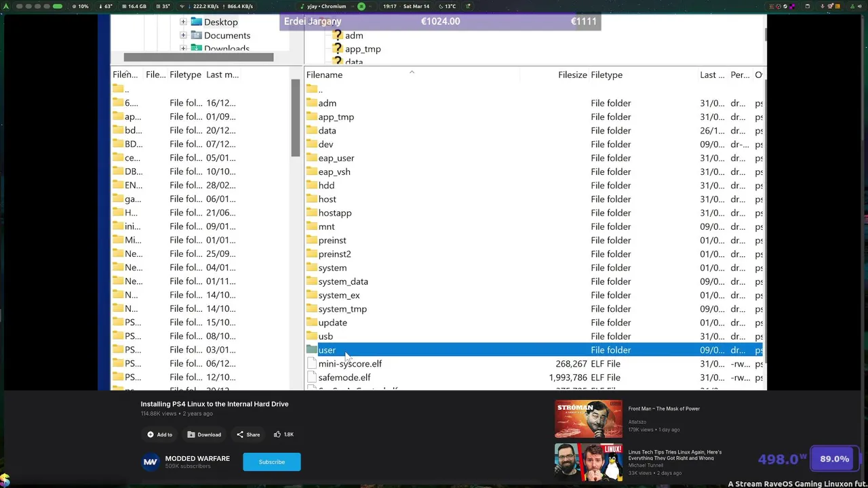Viewport: 868px width, 488px height.
Task: Click the folder icon for app_tmp in file list
Action: (x=312, y=117)
